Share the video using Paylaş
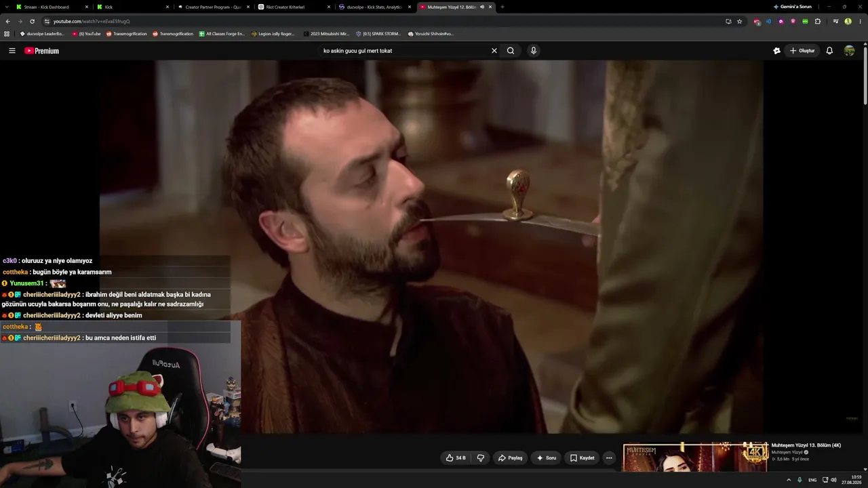Viewport: 868px width, 488px height. tap(510, 458)
